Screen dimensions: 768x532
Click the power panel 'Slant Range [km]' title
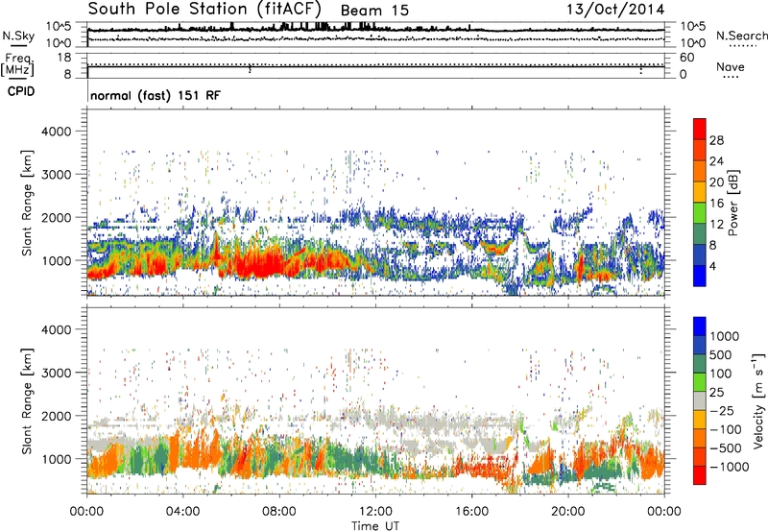27,203
